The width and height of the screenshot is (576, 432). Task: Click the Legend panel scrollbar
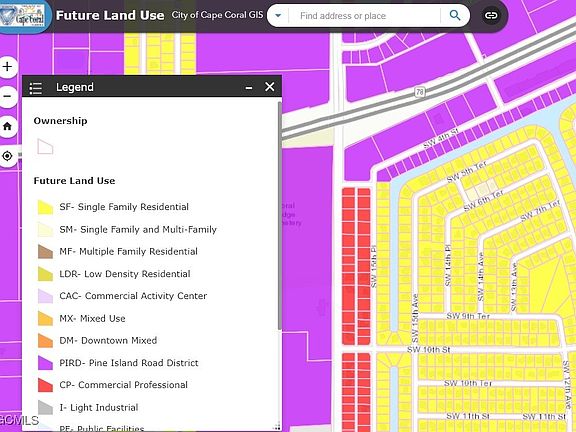pos(280,217)
